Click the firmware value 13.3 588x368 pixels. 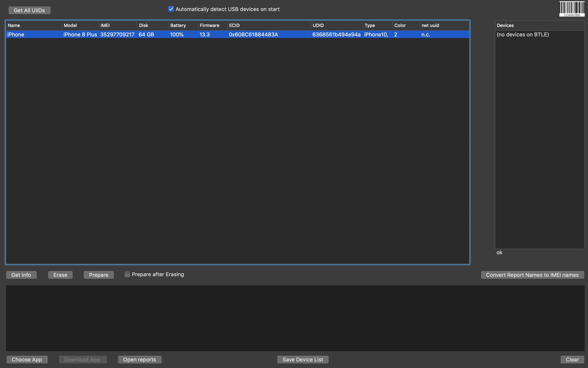coord(204,34)
